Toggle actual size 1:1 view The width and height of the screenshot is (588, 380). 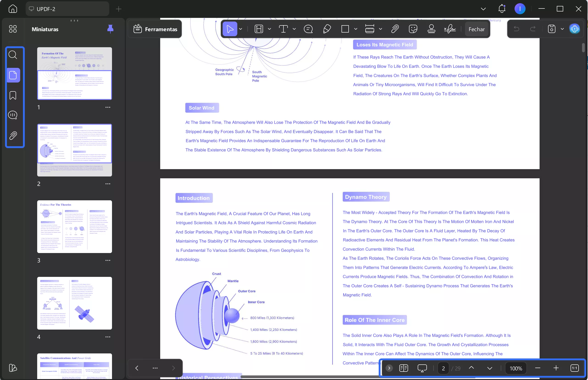click(574, 368)
